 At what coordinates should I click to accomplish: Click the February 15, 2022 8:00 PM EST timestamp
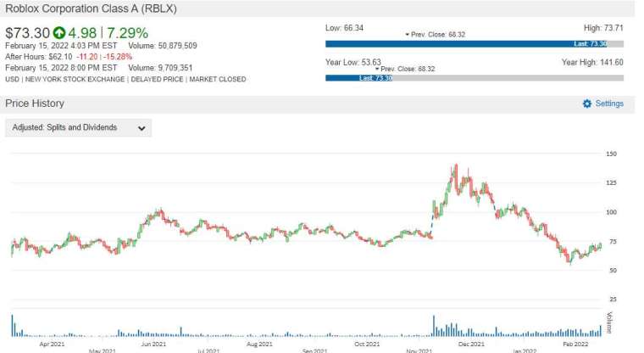click(61, 68)
